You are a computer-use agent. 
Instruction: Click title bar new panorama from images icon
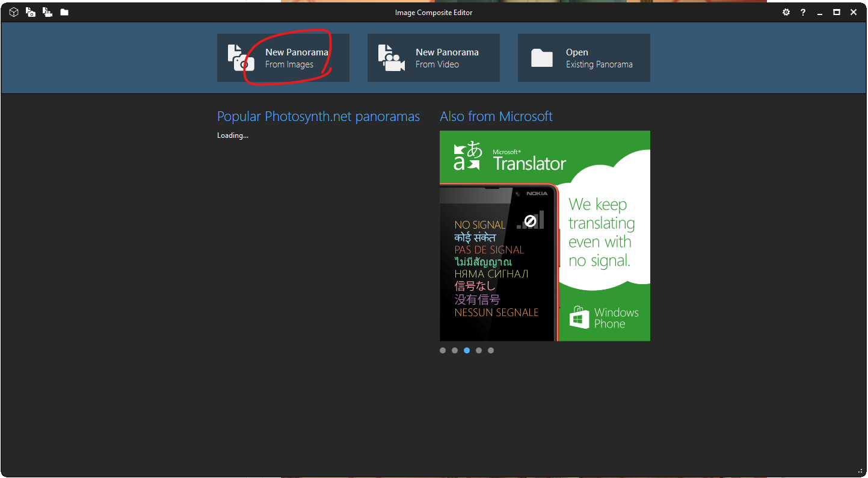coord(31,12)
